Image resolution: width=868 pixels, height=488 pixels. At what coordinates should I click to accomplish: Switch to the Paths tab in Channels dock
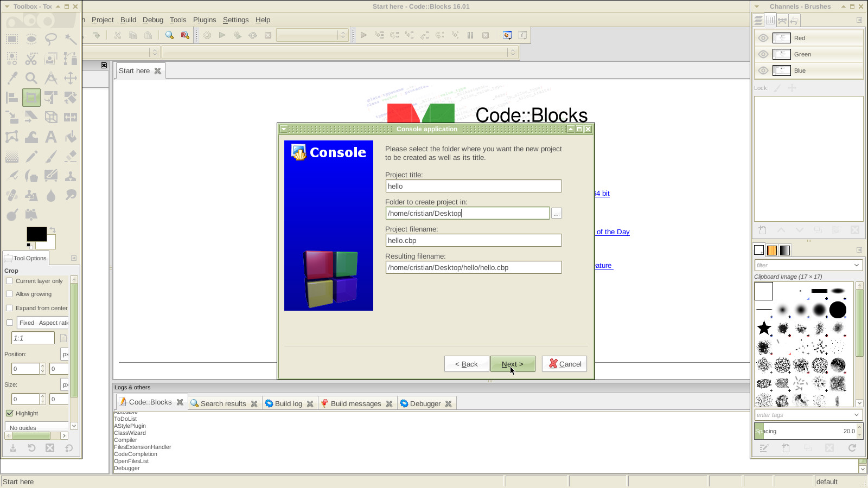coord(782,21)
